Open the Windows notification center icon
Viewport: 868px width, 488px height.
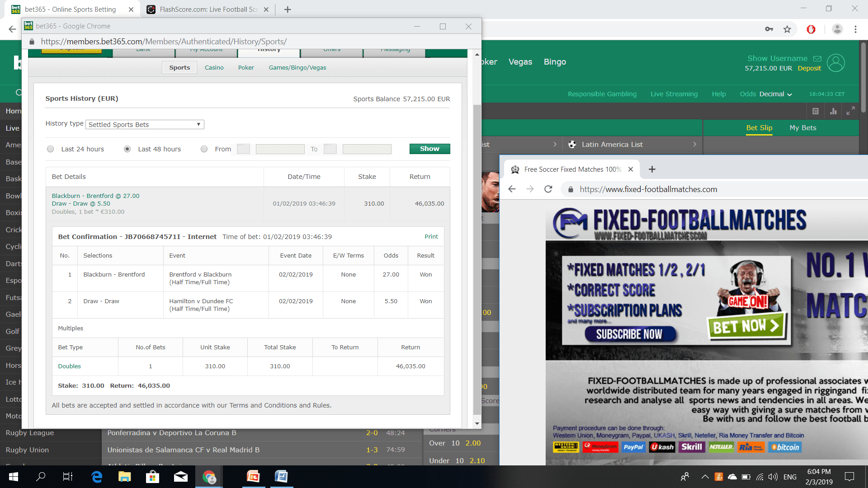pyautogui.click(x=849, y=477)
